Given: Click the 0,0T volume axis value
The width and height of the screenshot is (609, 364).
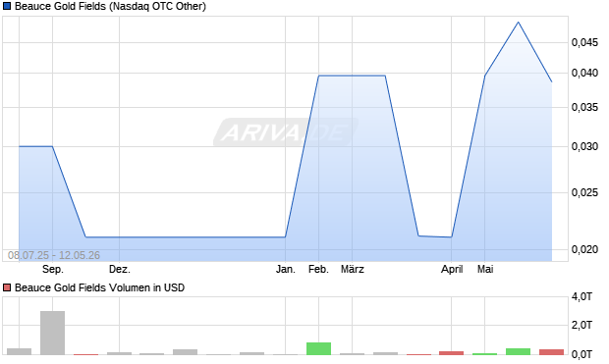Looking at the screenshot, I should pyautogui.click(x=581, y=354).
